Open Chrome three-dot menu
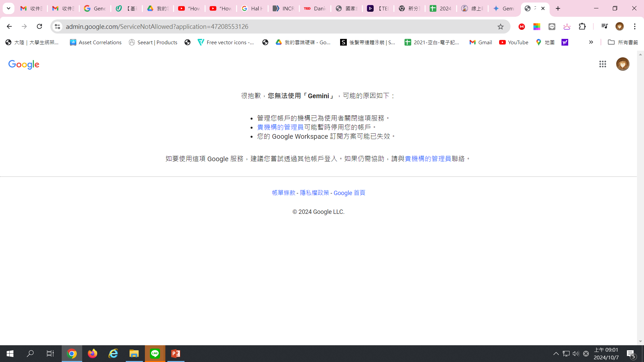This screenshot has width=644, height=362. click(x=635, y=26)
